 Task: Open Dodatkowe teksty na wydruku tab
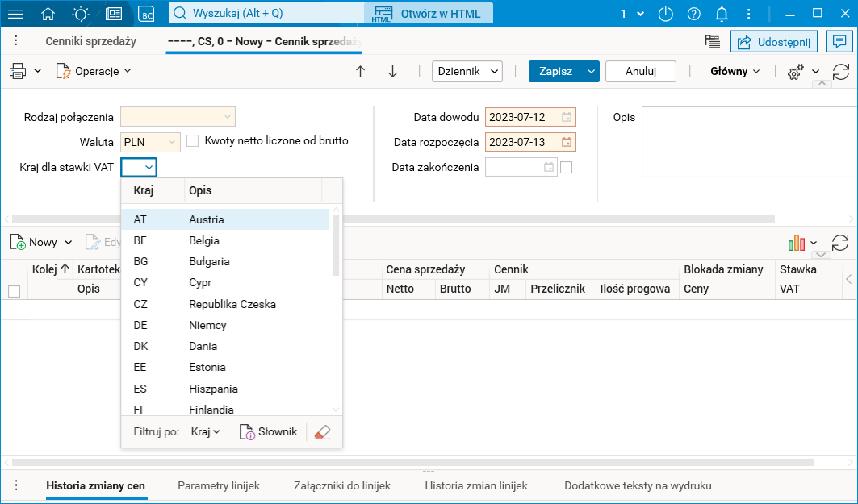pos(638,486)
